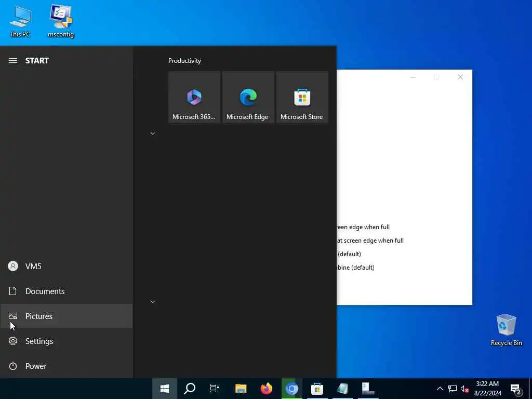The height and width of the screenshot is (399, 532).
Task: Select Recycle Bin desktop icon
Action: pyautogui.click(x=506, y=330)
